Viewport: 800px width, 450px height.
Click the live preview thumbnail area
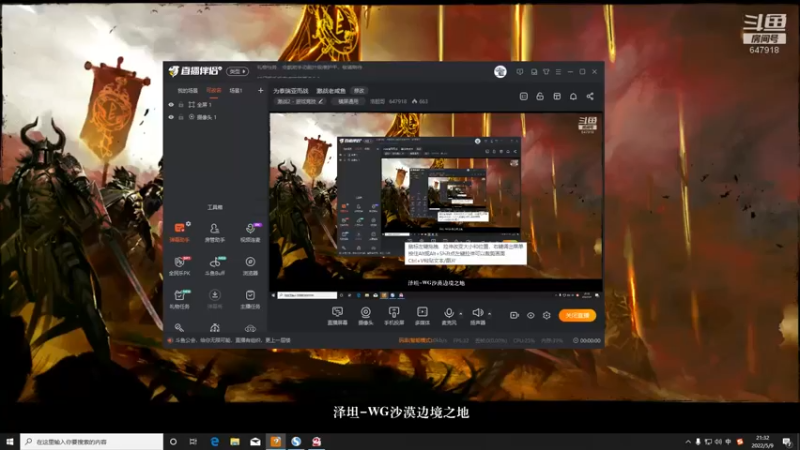[436, 207]
